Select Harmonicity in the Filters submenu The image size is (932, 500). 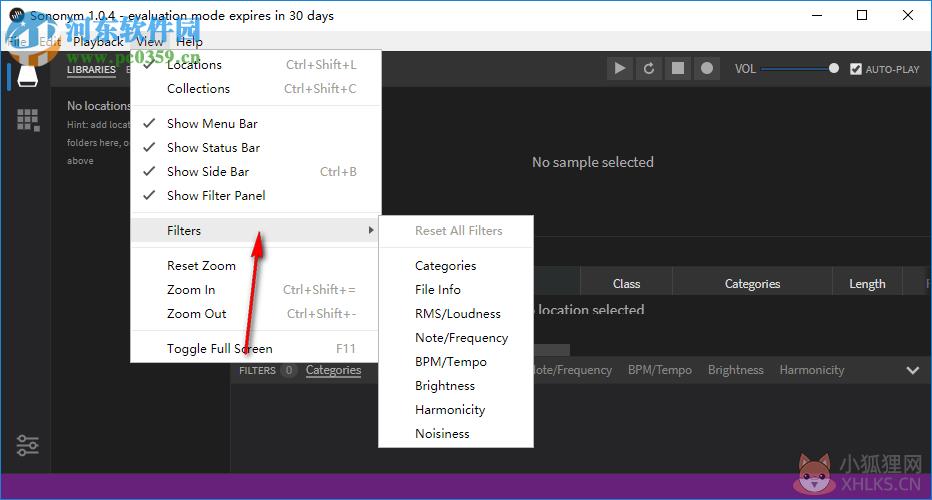[x=456, y=410]
